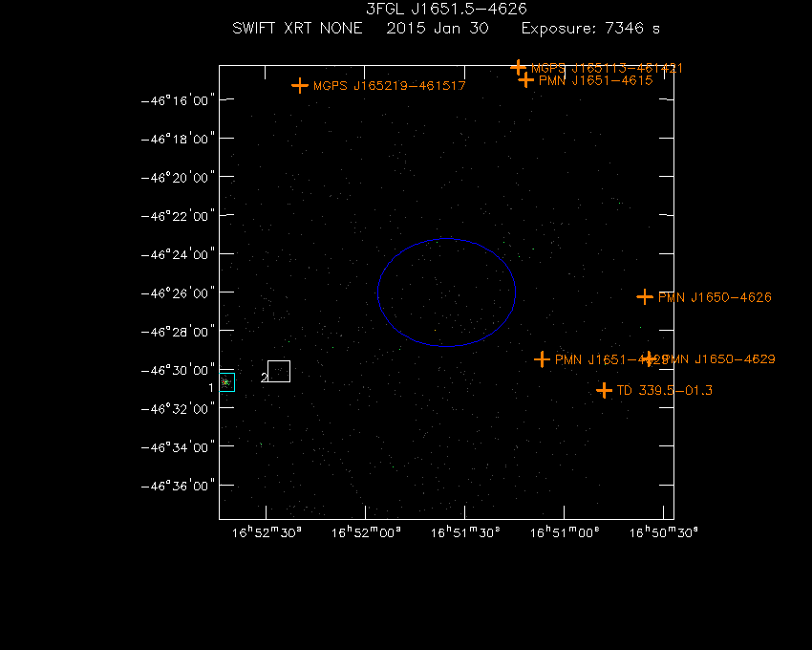Click the PMN J1650-4629 label
812x650 pixels.
coord(718,359)
